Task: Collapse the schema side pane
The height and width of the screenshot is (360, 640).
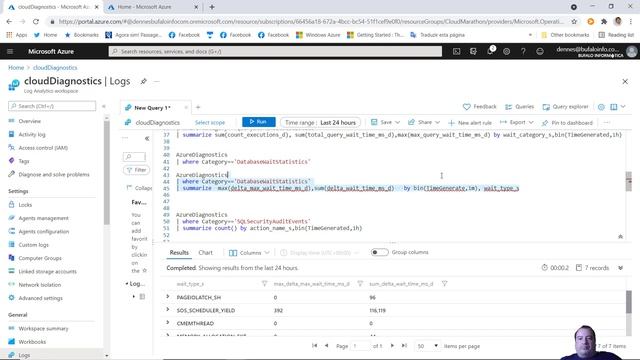Action: point(147,138)
